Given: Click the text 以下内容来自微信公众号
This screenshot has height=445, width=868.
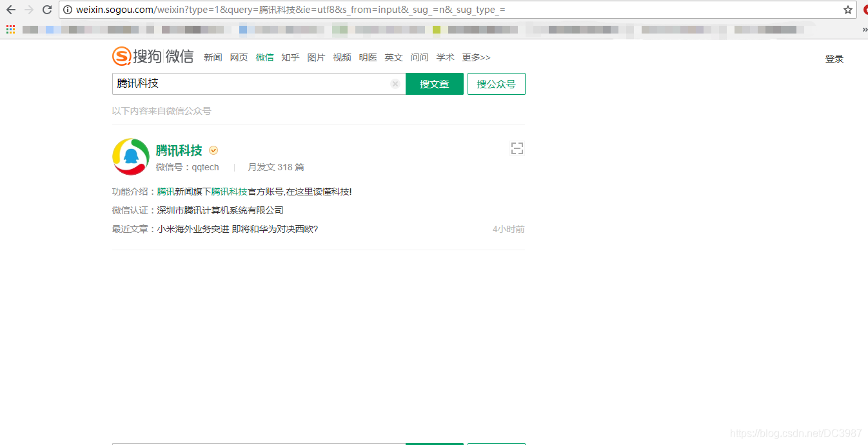Looking at the screenshot, I should click(x=161, y=111).
